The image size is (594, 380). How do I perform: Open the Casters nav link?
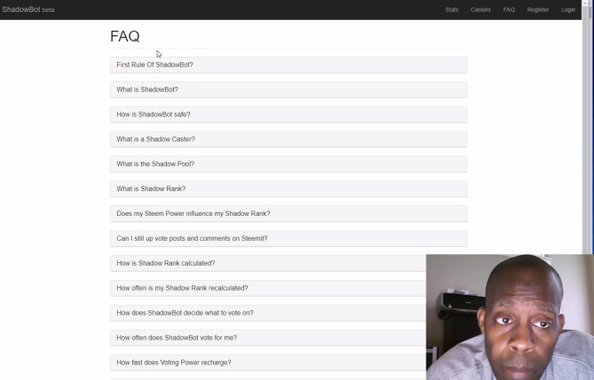[480, 10]
